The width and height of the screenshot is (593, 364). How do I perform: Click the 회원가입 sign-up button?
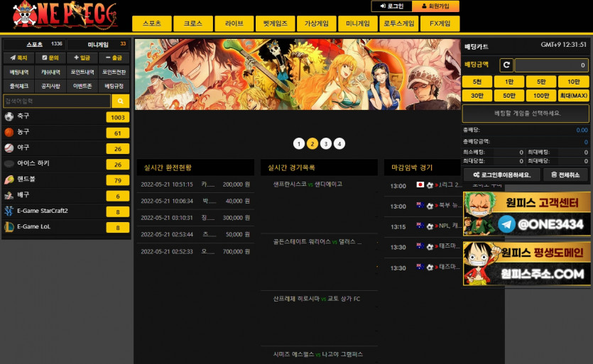(435, 6)
